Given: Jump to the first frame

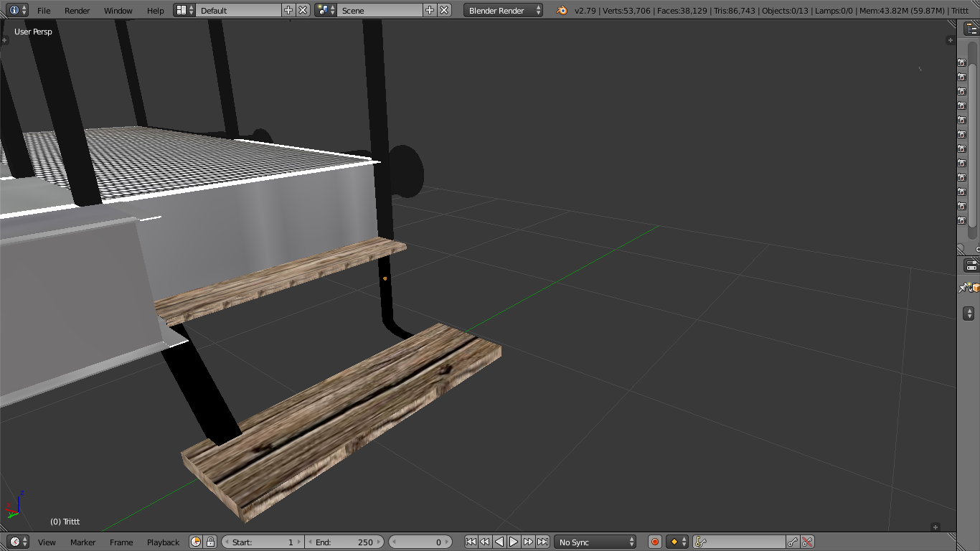Looking at the screenshot, I should [x=471, y=542].
